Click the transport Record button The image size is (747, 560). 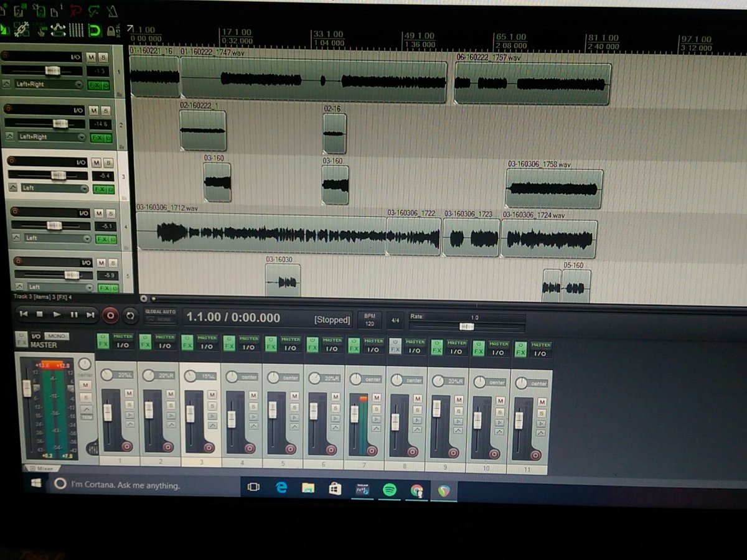(x=110, y=315)
